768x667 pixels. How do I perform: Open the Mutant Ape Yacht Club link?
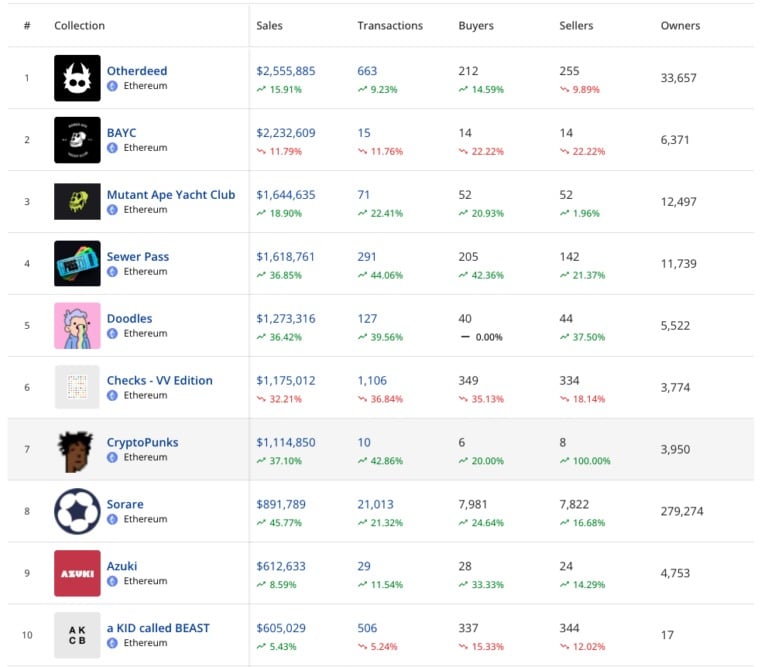171,195
